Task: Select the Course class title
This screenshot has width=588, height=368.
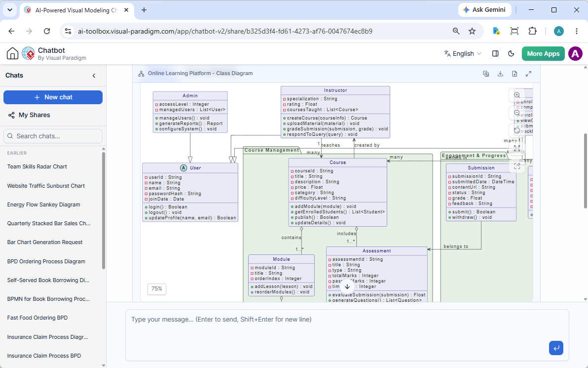Action: (337, 163)
